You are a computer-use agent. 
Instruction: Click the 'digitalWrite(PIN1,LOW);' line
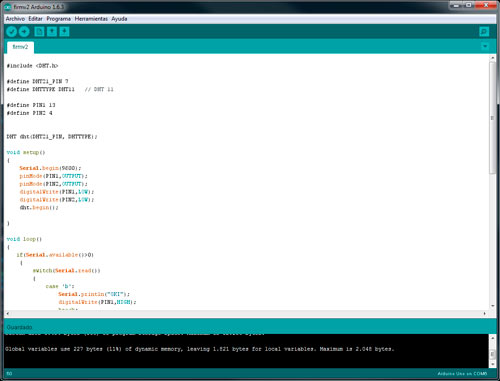point(57,192)
